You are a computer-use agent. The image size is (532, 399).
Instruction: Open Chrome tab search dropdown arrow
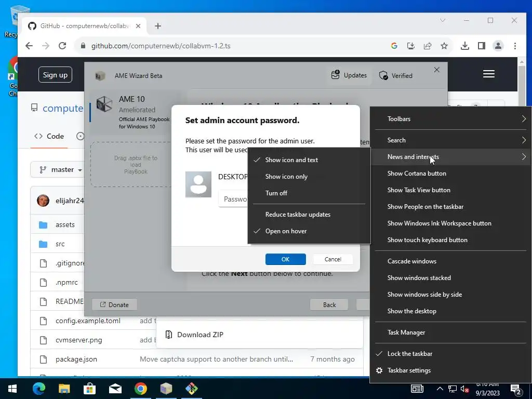point(443,20)
